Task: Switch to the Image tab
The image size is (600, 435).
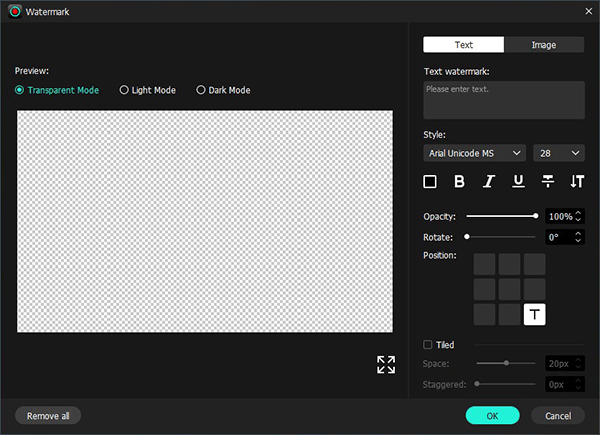Action: point(544,45)
